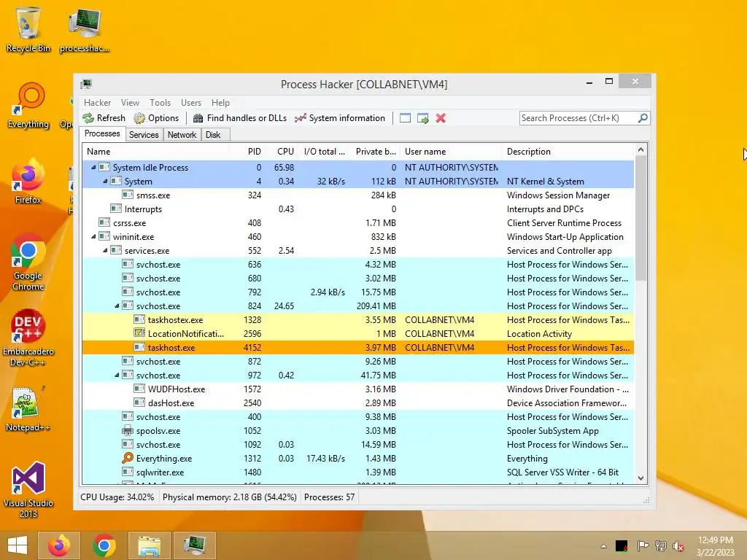Screen dimensions: 747x560
Task: Switch to the Services tab
Action: click(x=144, y=135)
